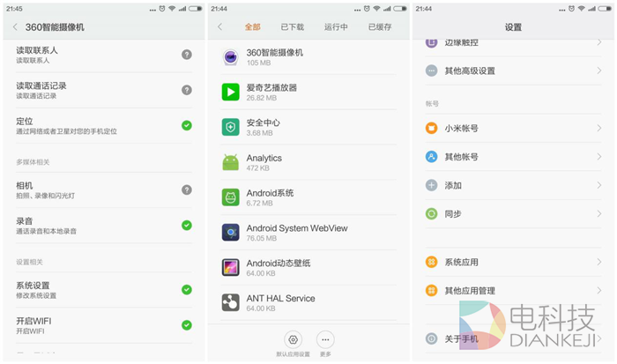Open 其他应用管理 orange grid icon

pyautogui.click(x=432, y=291)
